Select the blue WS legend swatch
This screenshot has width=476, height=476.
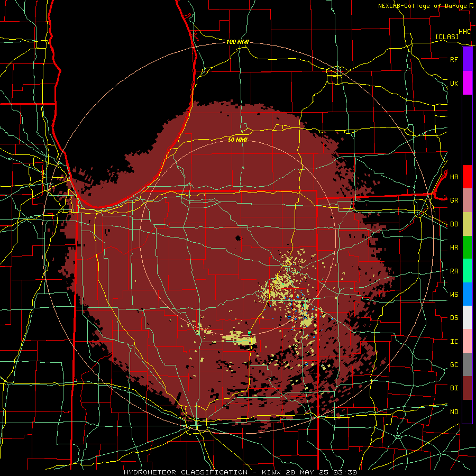pyautogui.click(x=467, y=294)
